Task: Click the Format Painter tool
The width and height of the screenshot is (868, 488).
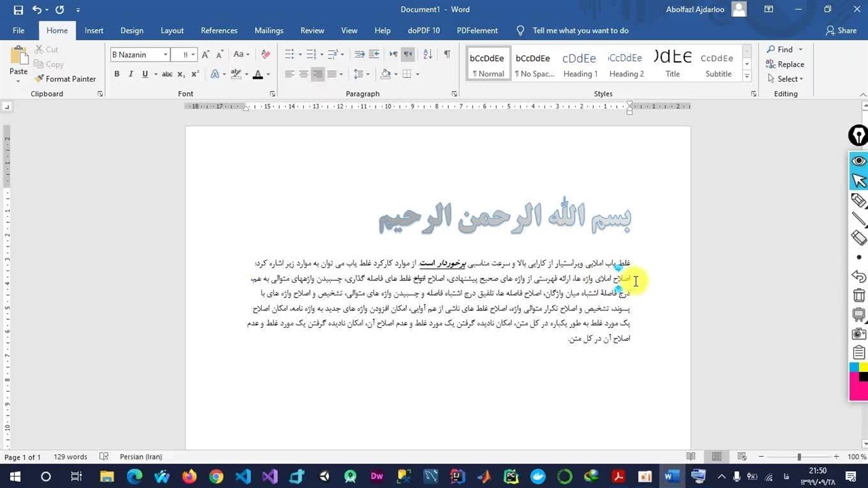Action: [65, 79]
